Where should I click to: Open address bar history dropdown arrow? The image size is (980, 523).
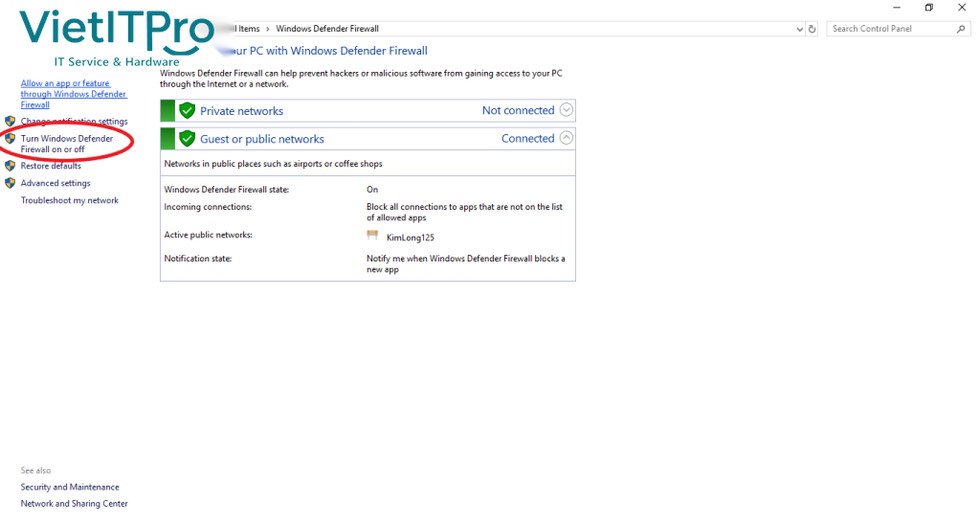(x=799, y=29)
